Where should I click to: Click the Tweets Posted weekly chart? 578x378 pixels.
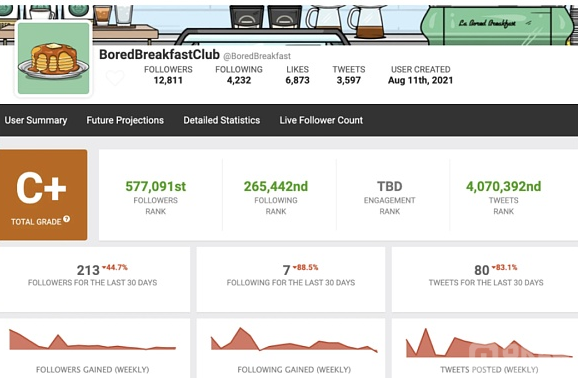pyautogui.click(x=489, y=343)
